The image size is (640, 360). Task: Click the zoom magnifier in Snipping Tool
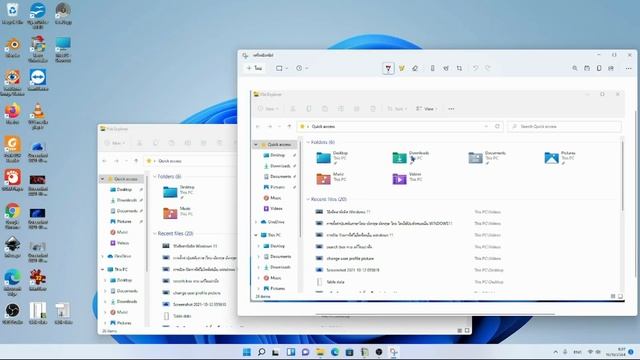[575, 68]
